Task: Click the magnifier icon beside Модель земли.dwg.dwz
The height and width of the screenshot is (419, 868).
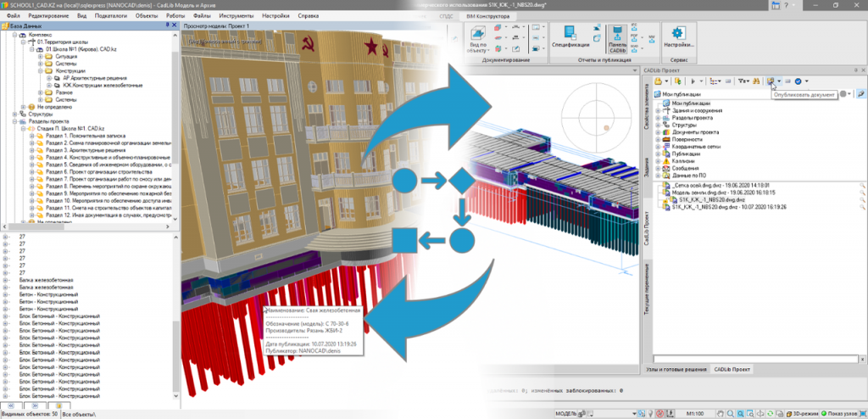Action: [862, 193]
